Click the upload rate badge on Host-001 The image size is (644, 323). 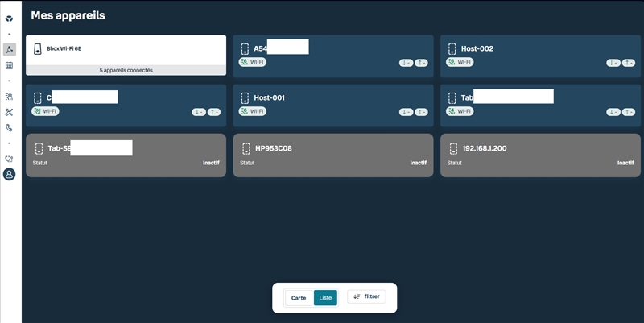pos(421,112)
